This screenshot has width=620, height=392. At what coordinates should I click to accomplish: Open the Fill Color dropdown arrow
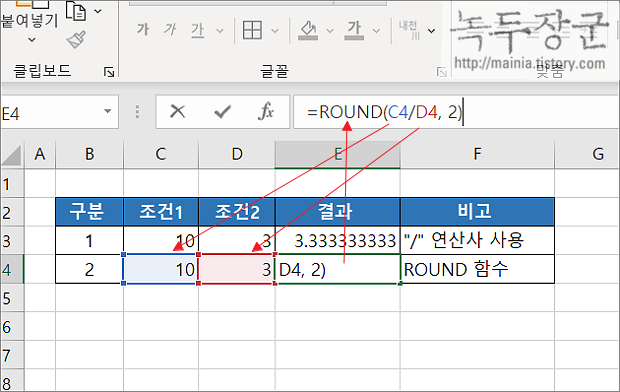coord(330,31)
